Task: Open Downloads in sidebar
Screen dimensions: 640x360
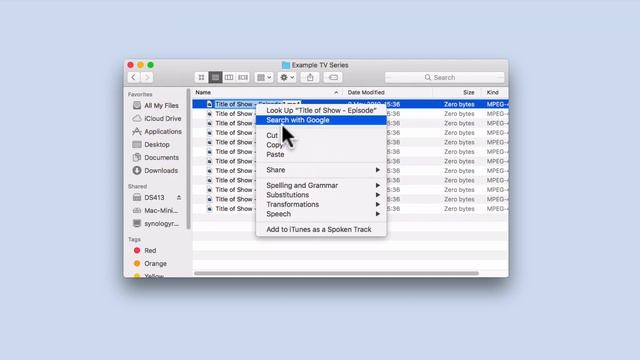Action: tap(155, 171)
